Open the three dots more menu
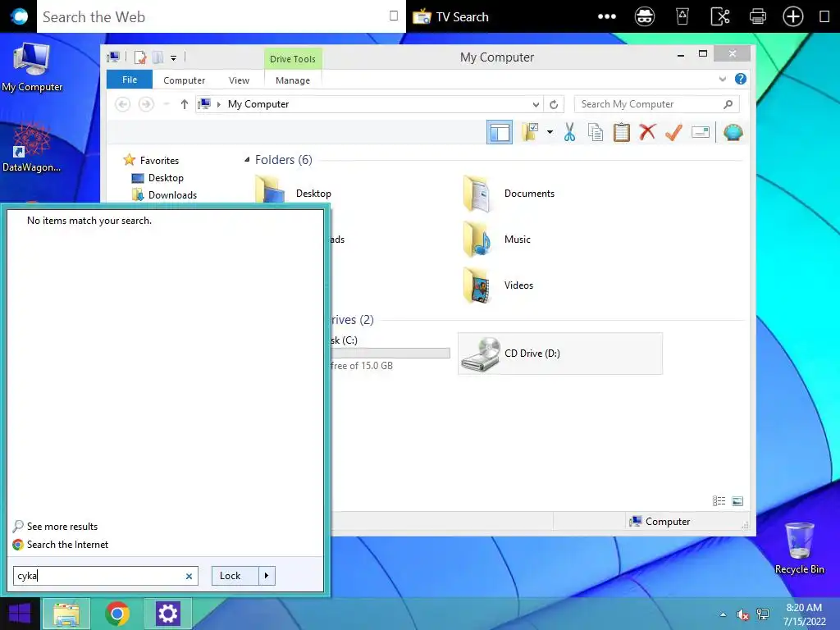The width and height of the screenshot is (840, 630). pyautogui.click(x=606, y=16)
